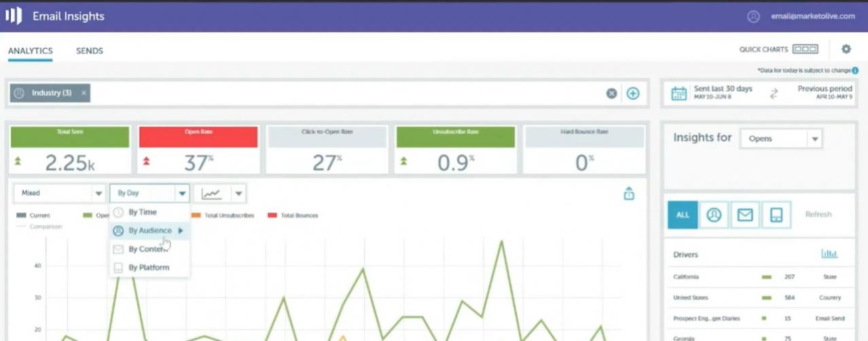868x341 pixels.
Task: Select the Prospect Eng...ger Diaries driver row
Action: [x=758, y=318]
